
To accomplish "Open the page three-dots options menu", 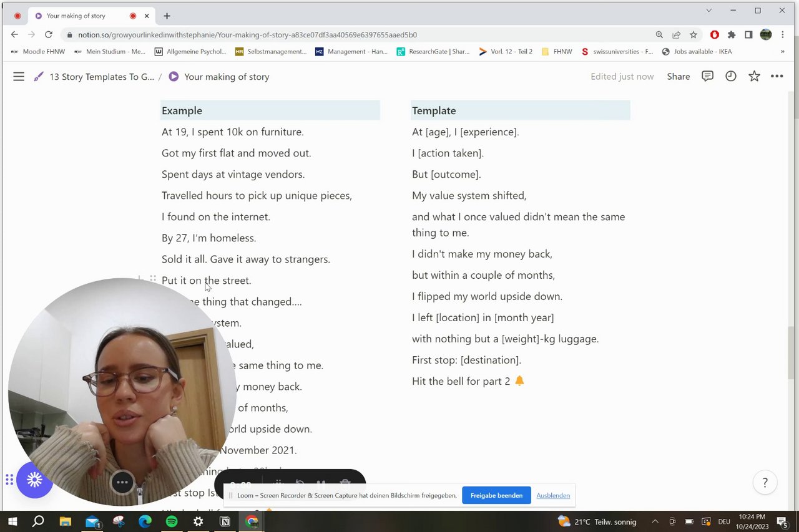I will pos(777,76).
